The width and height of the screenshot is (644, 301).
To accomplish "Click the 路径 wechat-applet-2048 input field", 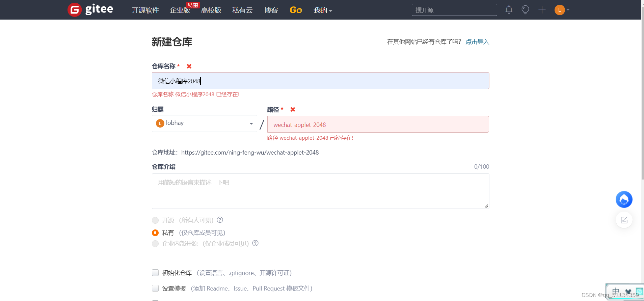I will click(x=378, y=124).
